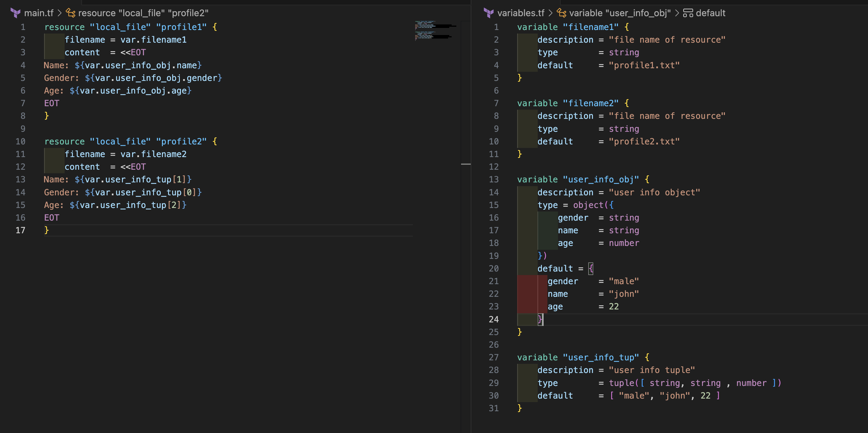The image size is (868, 433).
Task: Click line number 17 in main.tf
Action: coord(21,230)
